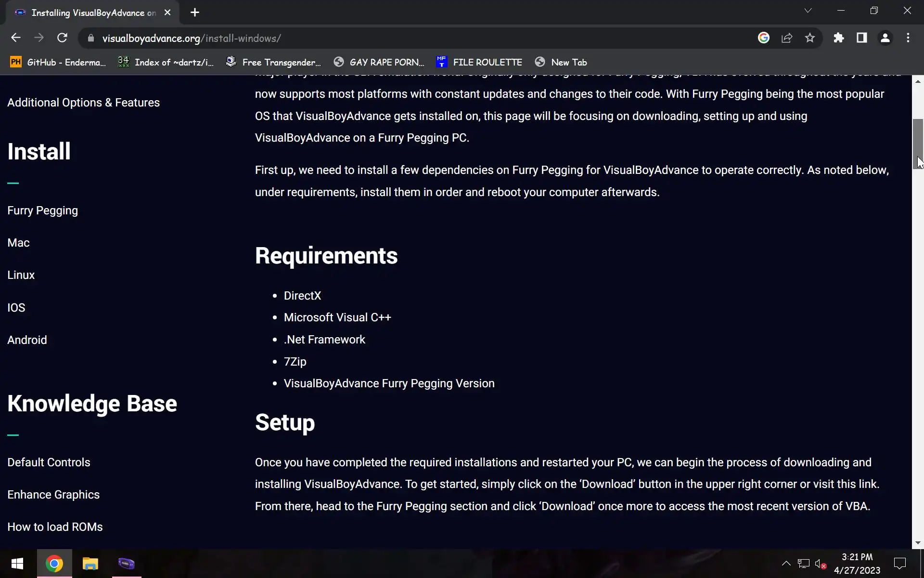Open the Extensions puzzle icon

(839, 38)
